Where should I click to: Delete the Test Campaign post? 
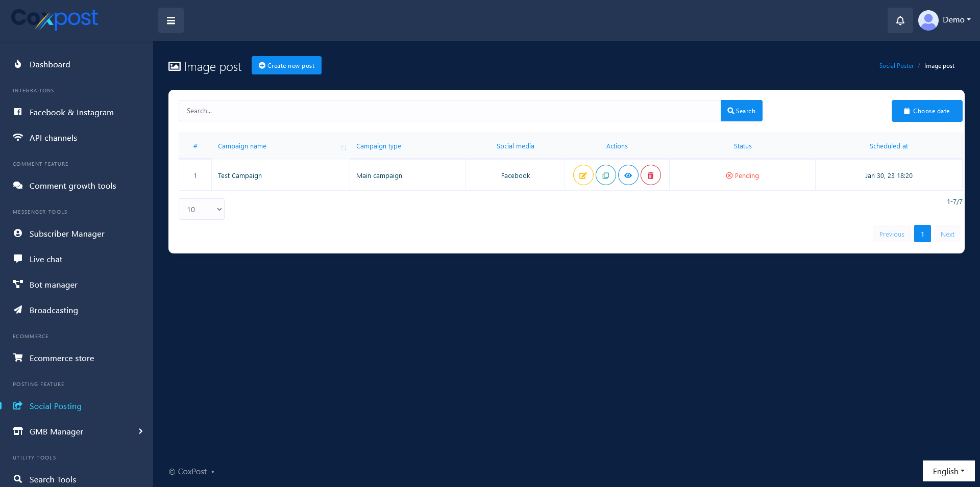click(651, 175)
